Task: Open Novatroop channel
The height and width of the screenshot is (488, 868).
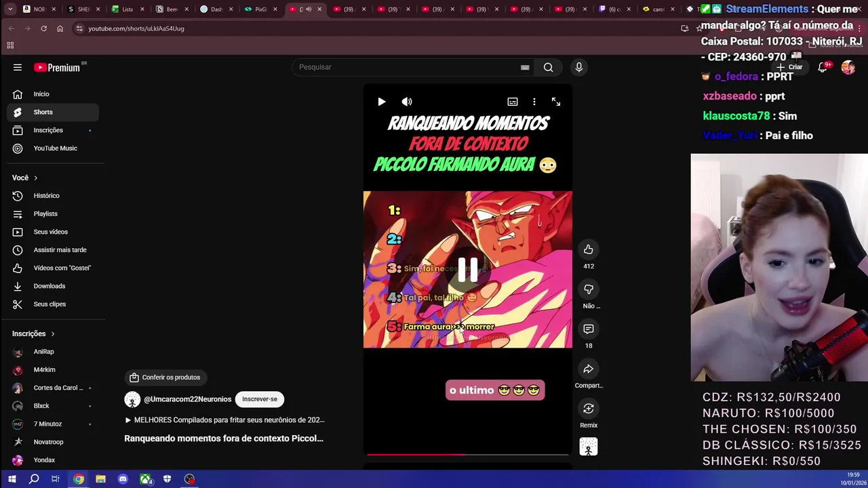Action: (53, 442)
